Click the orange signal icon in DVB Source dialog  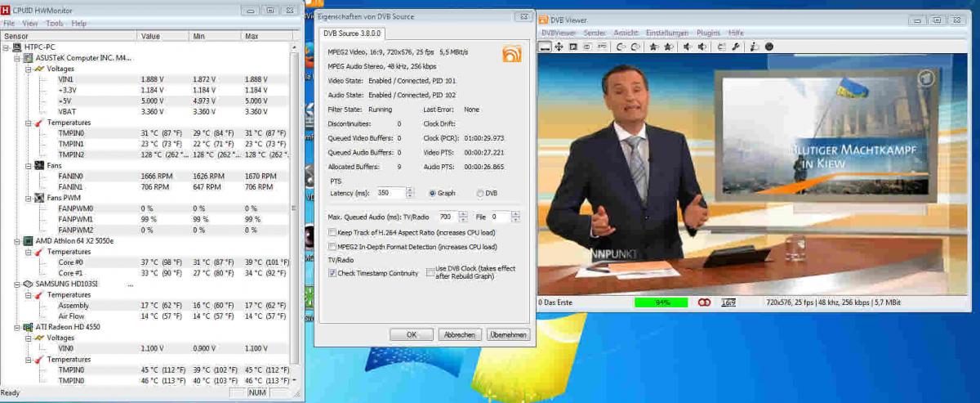click(512, 55)
